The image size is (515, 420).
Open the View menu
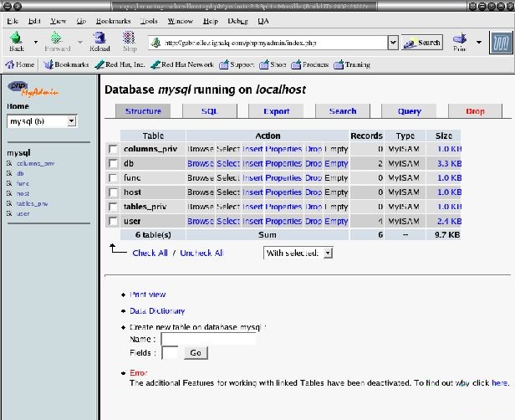click(59, 21)
